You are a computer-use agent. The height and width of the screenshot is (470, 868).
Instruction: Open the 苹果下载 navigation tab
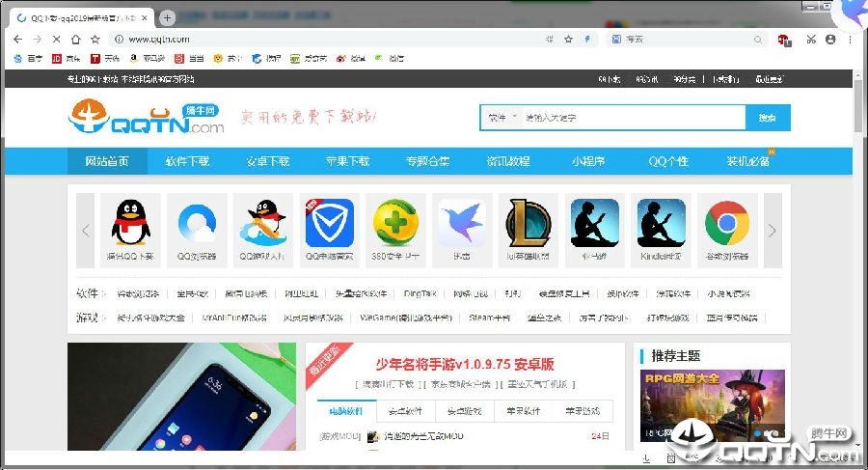(x=347, y=161)
